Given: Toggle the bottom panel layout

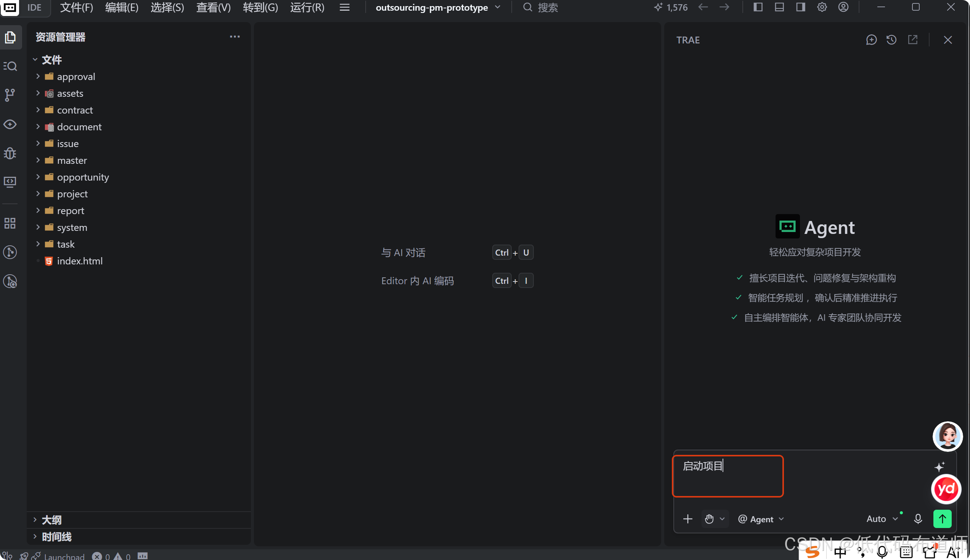Looking at the screenshot, I should 779,7.
